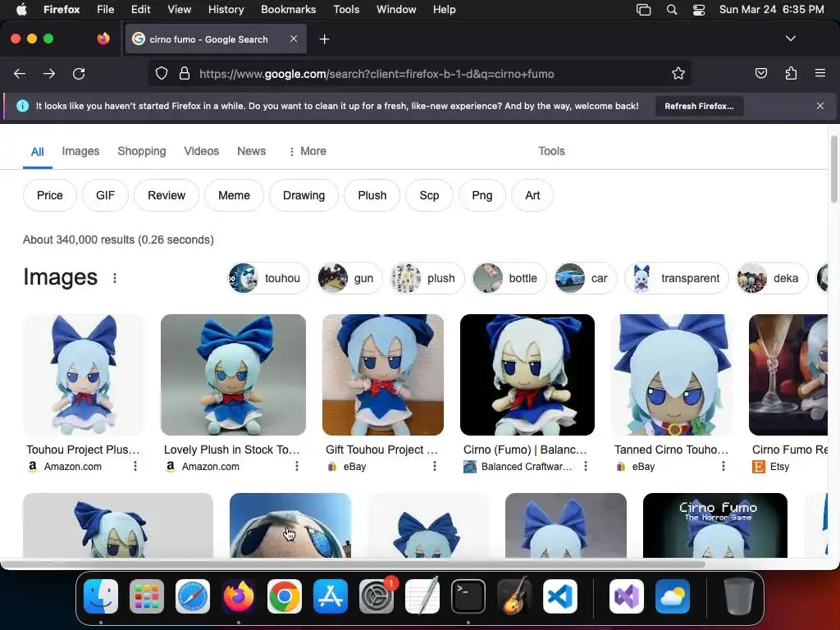The width and height of the screenshot is (840, 630).
Task: Select the deka image filter chip
Action: [772, 278]
